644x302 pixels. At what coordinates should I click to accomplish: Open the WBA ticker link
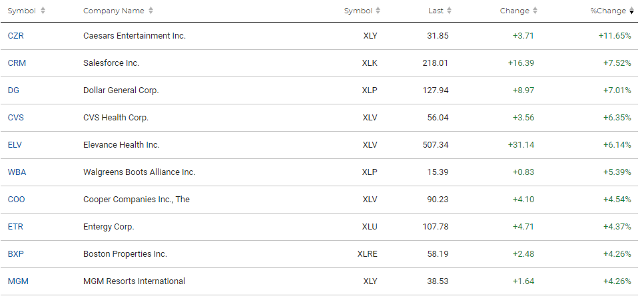pyautogui.click(x=17, y=172)
